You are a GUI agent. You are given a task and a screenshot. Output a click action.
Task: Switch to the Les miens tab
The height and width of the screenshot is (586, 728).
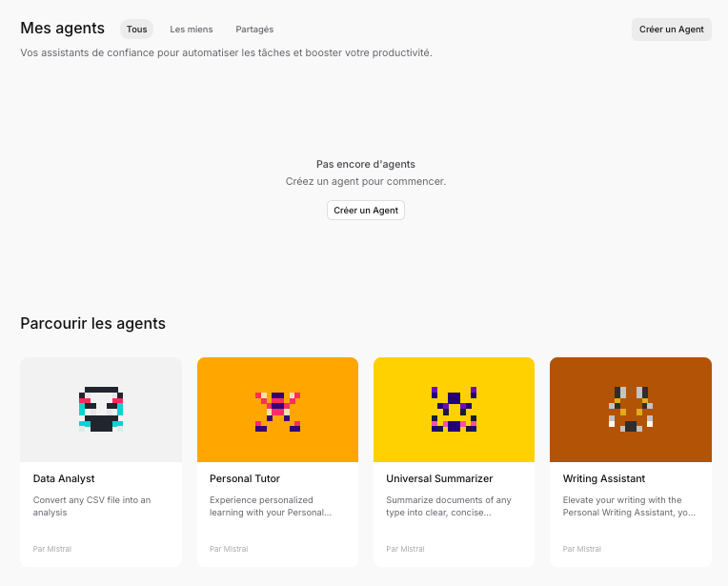pos(192,30)
